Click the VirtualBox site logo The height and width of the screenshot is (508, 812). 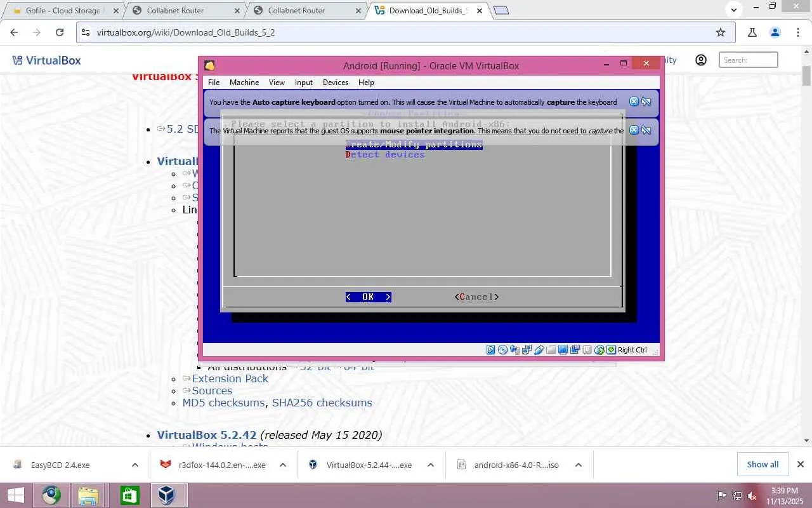pos(47,60)
